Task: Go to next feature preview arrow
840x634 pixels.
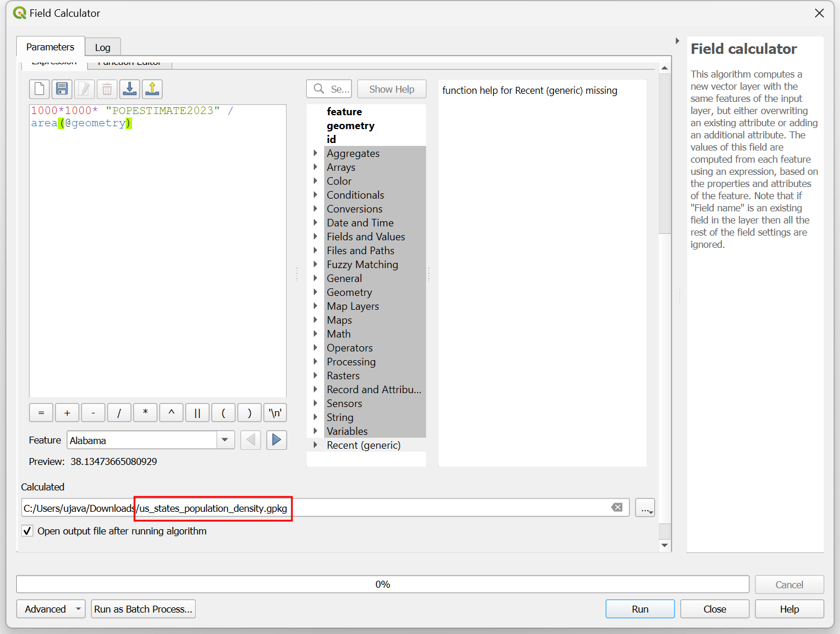Action: point(277,440)
